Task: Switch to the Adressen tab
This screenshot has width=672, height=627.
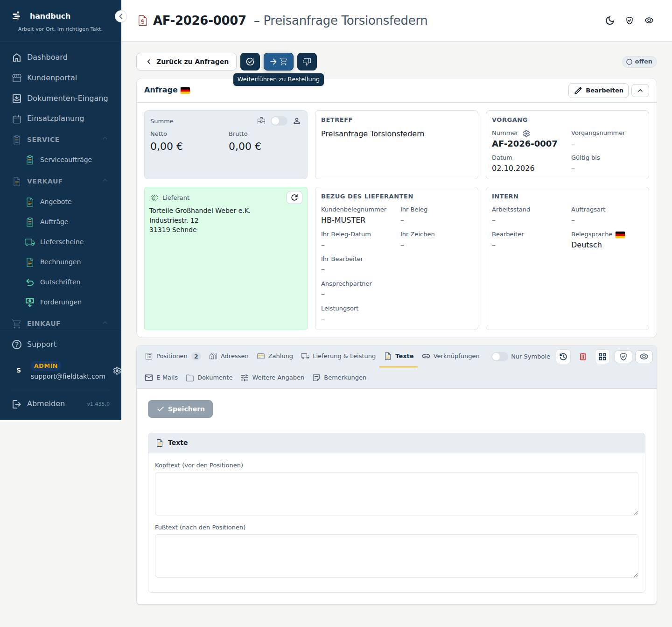Action: coord(229,356)
